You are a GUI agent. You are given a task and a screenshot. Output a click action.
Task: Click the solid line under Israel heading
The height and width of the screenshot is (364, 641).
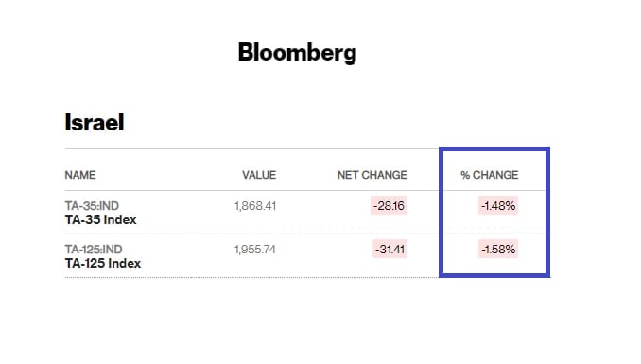pos(251,148)
